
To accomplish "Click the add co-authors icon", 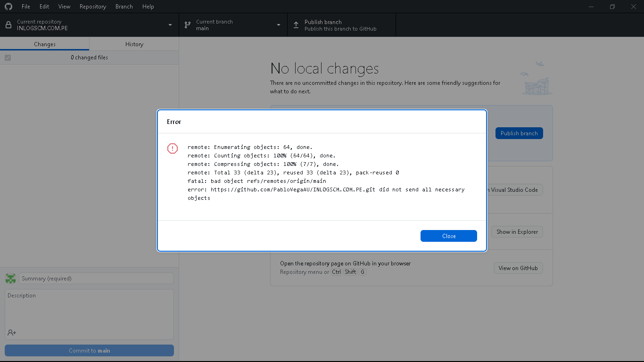I will coord(12,332).
